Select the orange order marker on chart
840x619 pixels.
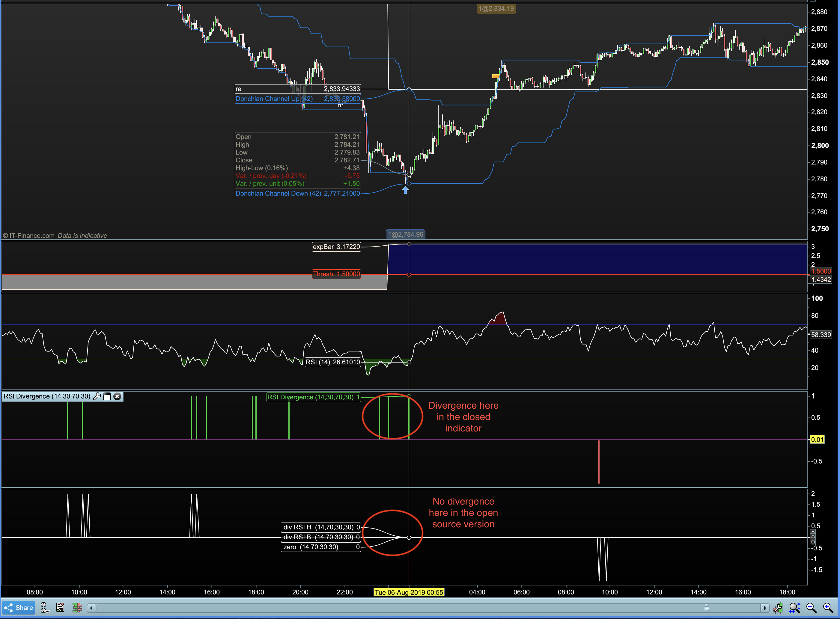496,76
